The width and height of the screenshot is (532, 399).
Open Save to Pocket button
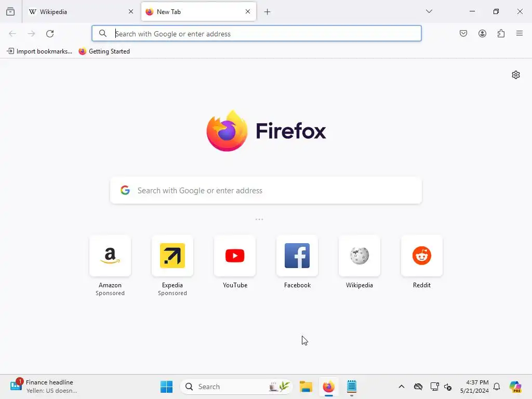463,33
